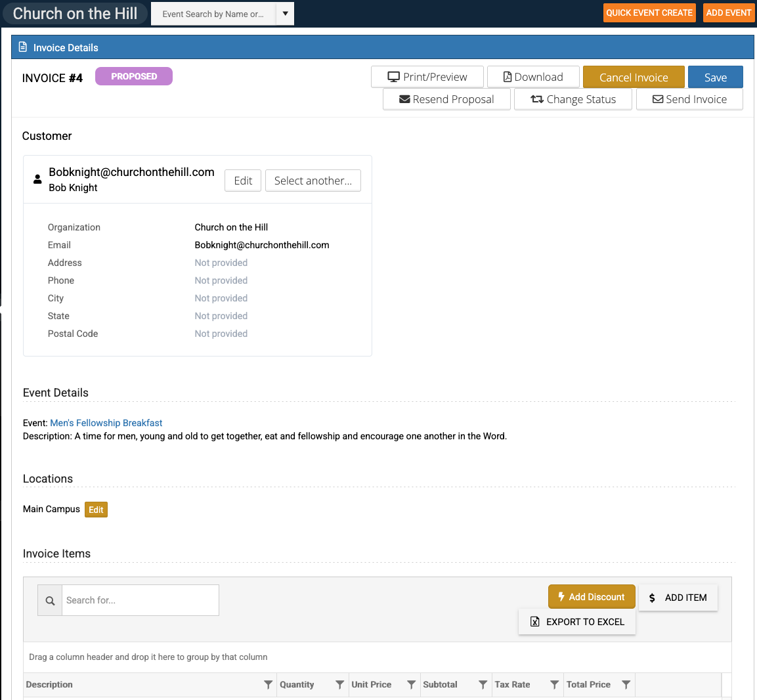Open the Subtotal column filter icon
The width and height of the screenshot is (757, 700).
tap(483, 685)
